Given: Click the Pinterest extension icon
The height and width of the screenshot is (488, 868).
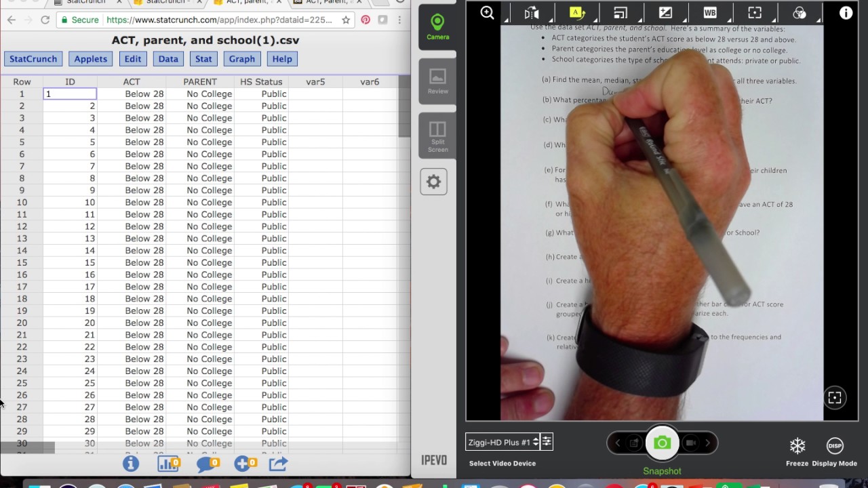Looking at the screenshot, I should [366, 20].
